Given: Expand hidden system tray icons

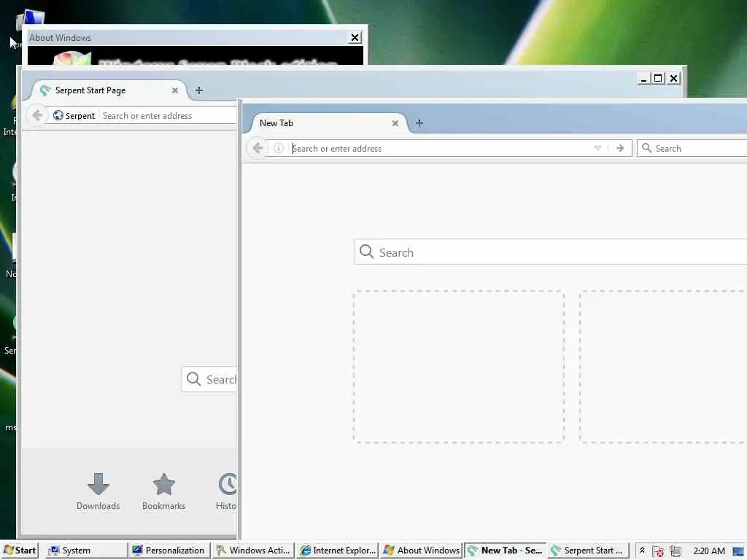Looking at the screenshot, I should pyautogui.click(x=642, y=551).
